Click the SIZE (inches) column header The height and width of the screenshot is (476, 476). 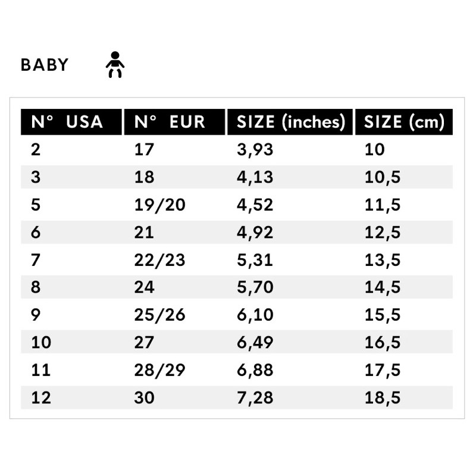click(x=290, y=122)
